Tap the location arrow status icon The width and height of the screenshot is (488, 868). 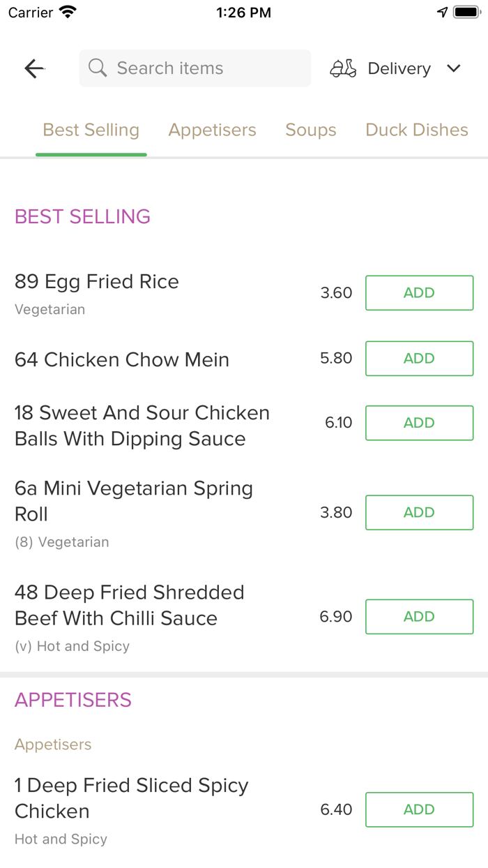point(442,12)
